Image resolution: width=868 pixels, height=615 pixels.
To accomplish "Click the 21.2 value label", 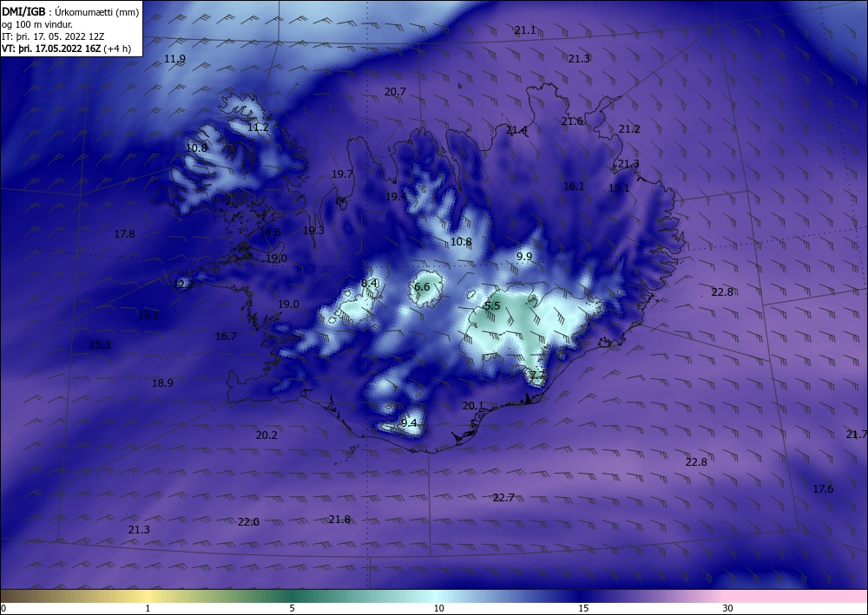I will pos(629,129).
